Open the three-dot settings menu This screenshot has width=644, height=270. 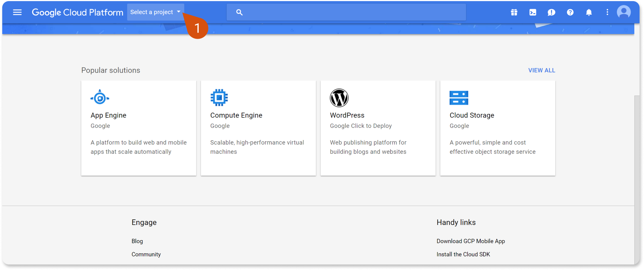(x=607, y=12)
